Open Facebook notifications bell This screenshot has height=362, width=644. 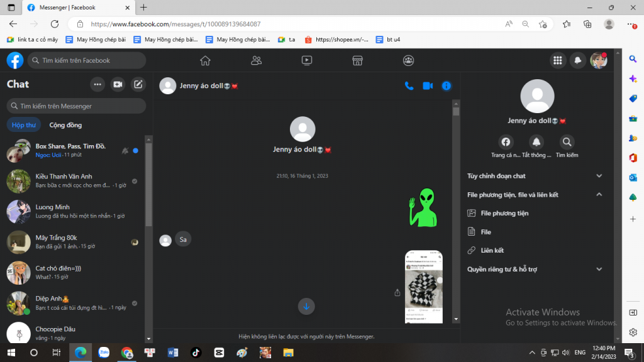(577, 60)
